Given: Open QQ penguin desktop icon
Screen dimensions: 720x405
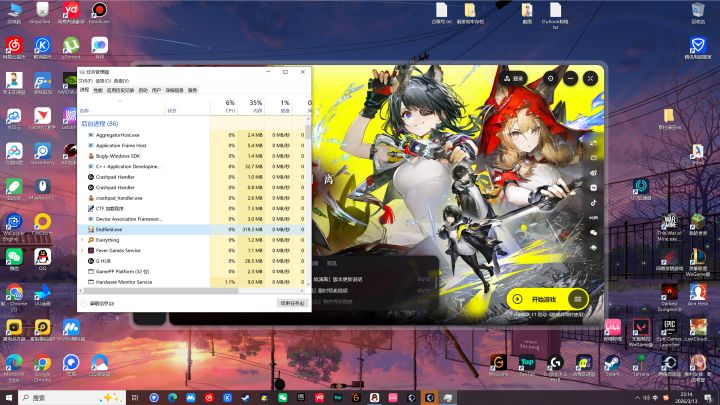Looking at the screenshot, I should 42,259.
